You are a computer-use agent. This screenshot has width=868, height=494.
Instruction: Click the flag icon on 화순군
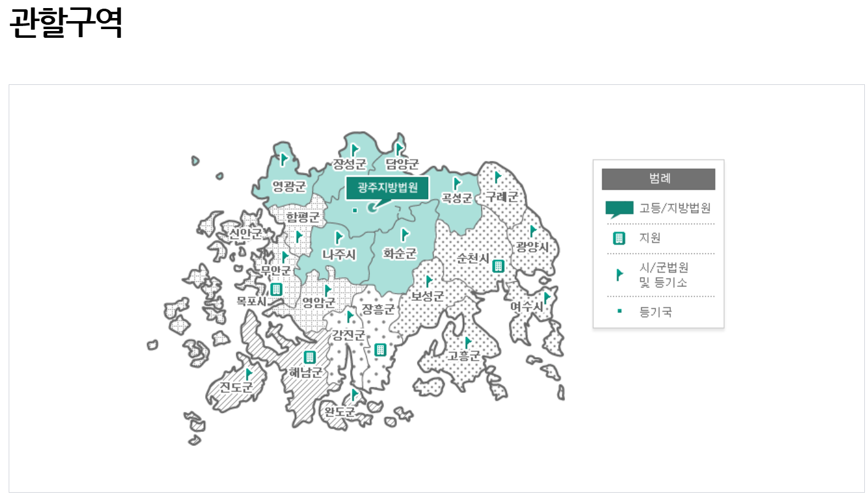click(x=405, y=234)
